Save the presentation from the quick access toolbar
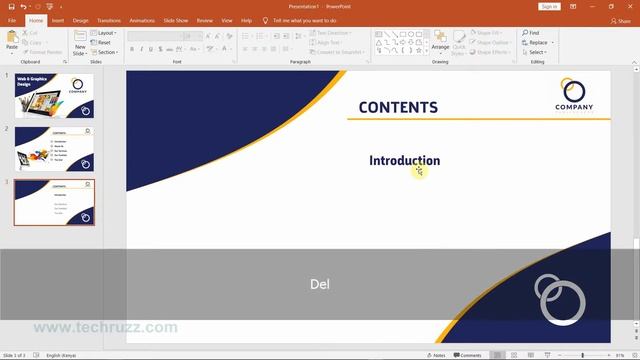Screen dimensions: 640x360 [11, 7]
